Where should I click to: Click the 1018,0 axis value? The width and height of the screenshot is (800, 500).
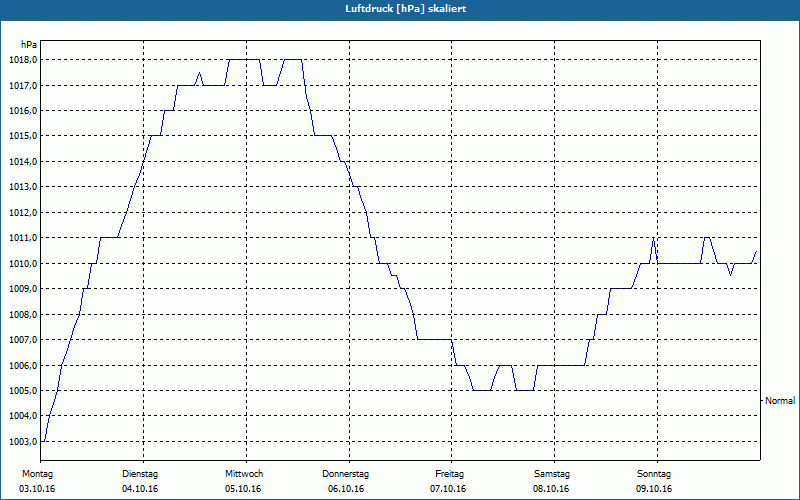(23, 60)
